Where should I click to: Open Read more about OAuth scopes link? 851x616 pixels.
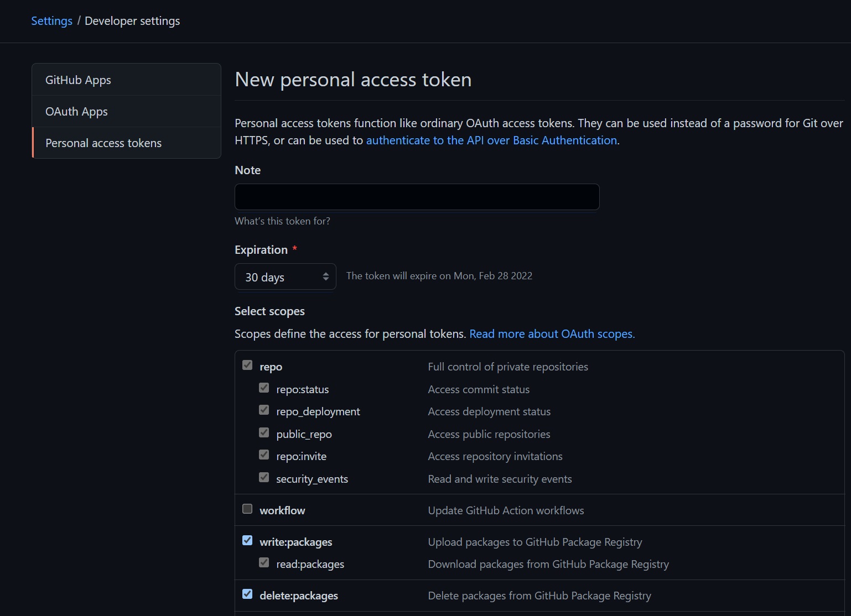[x=552, y=334]
